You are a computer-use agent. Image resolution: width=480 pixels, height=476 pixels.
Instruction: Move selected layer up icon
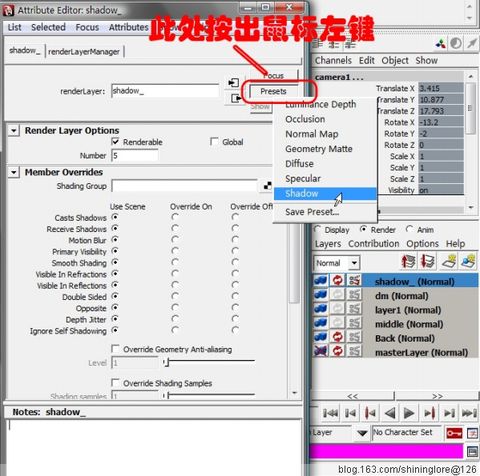coord(409,261)
